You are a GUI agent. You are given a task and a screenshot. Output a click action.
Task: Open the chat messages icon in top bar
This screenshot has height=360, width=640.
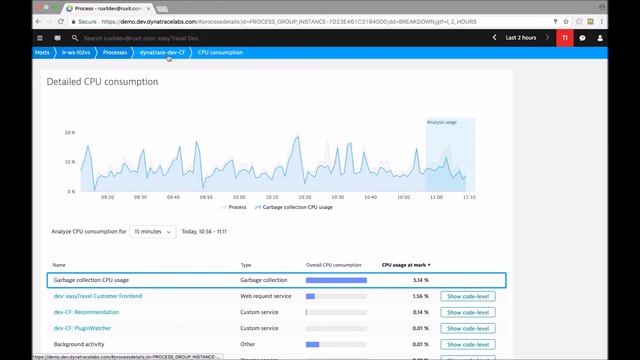pyautogui.click(x=57, y=38)
